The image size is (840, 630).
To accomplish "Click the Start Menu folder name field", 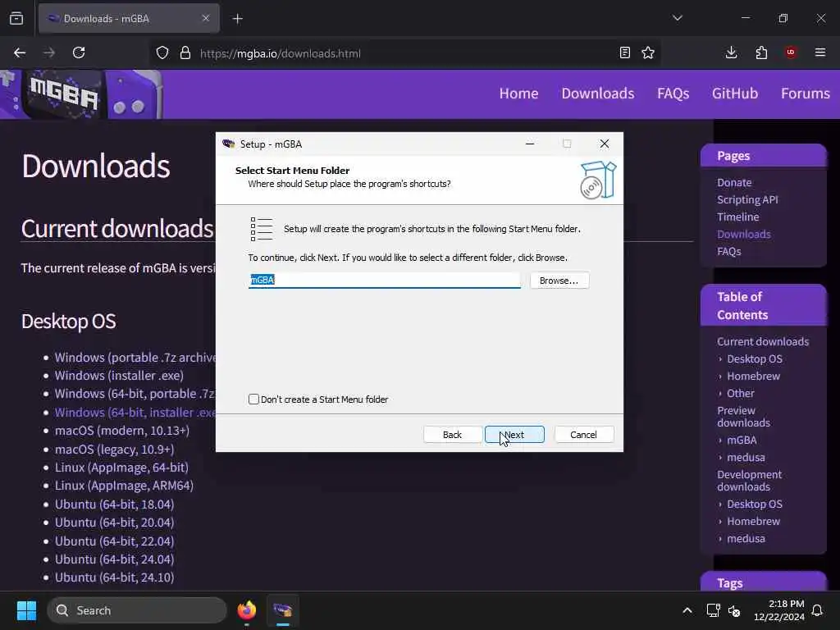I will (x=384, y=280).
